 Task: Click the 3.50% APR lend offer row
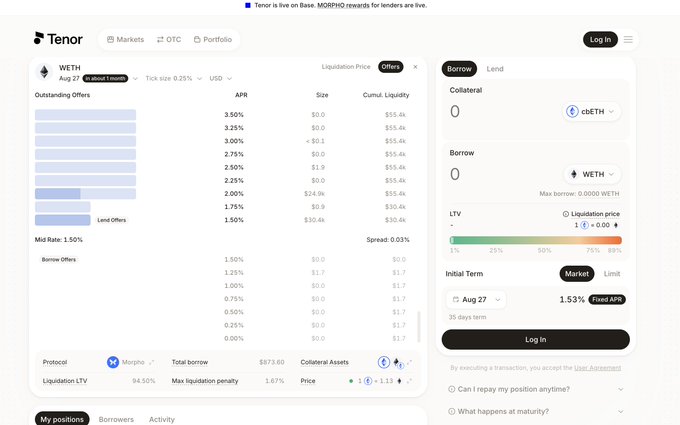point(222,115)
